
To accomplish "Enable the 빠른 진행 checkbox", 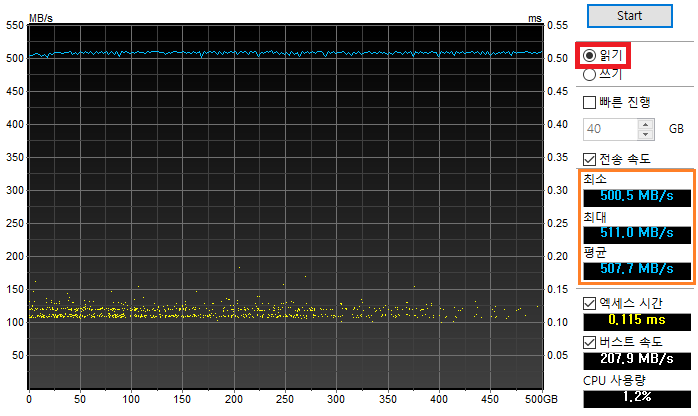I will 589,103.
